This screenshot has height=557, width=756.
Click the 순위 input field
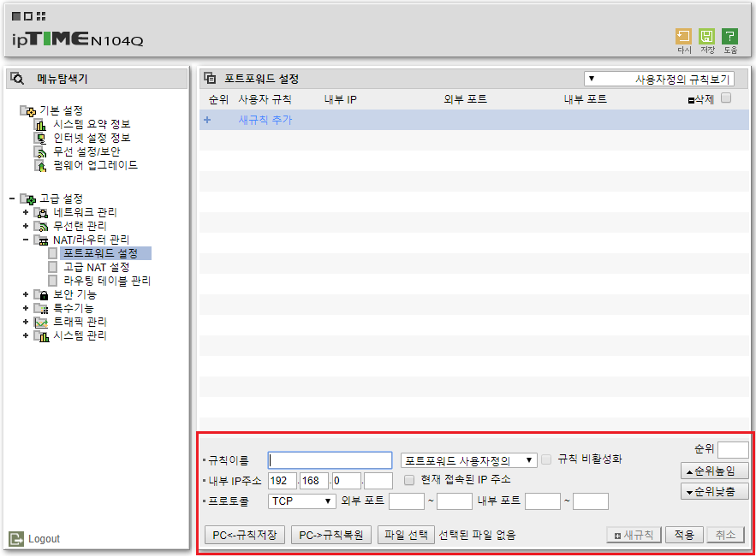[733, 449]
